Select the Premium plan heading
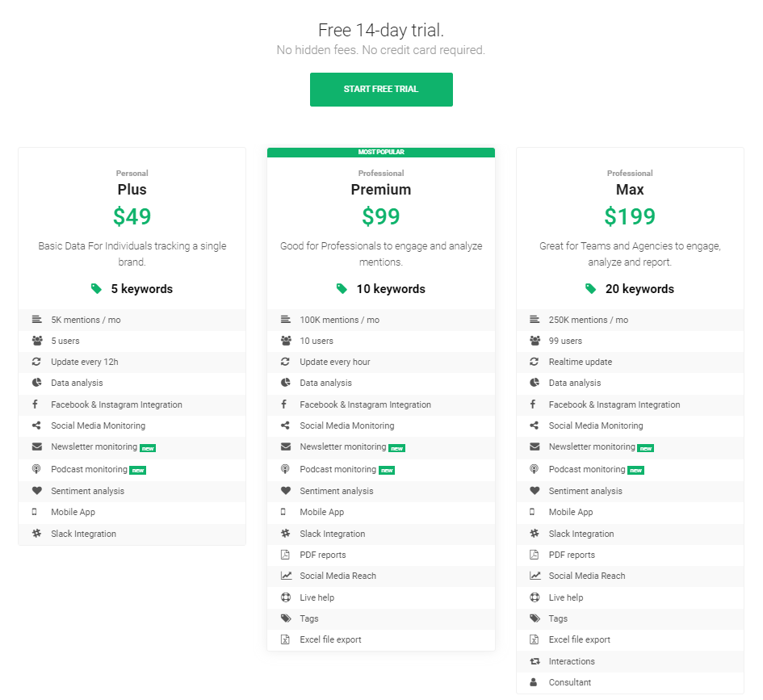The height and width of the screenshot is (700, 763). point(381,190)
